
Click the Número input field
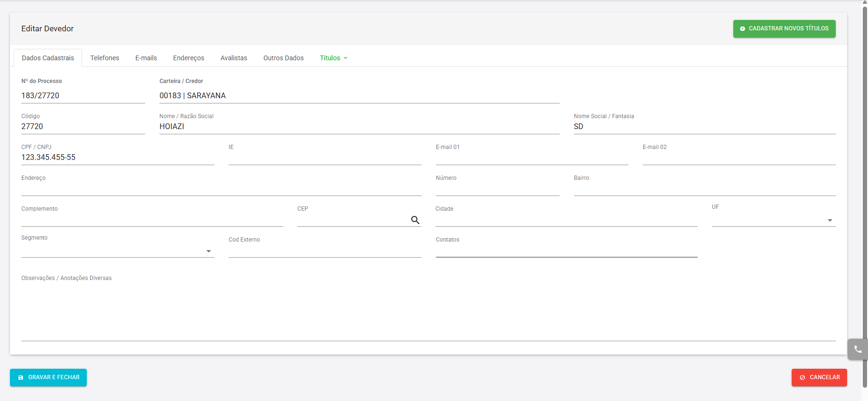[x=498, y=188]
